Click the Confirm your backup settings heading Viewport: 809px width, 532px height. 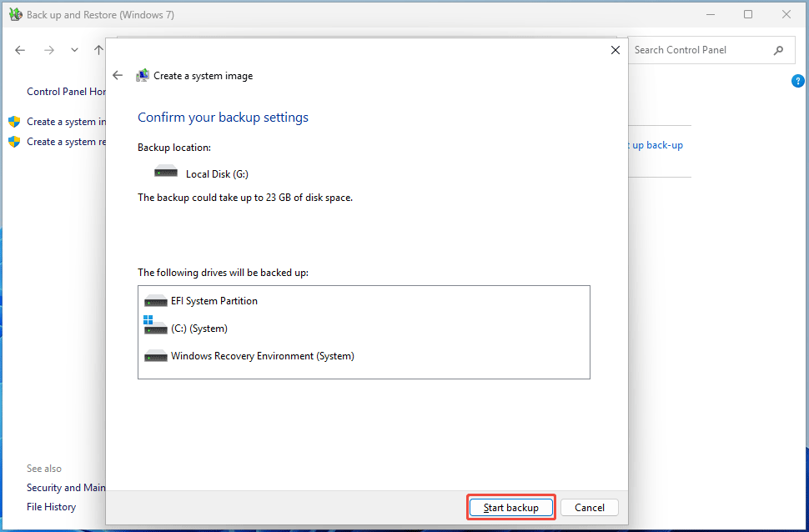click(223, 117)
